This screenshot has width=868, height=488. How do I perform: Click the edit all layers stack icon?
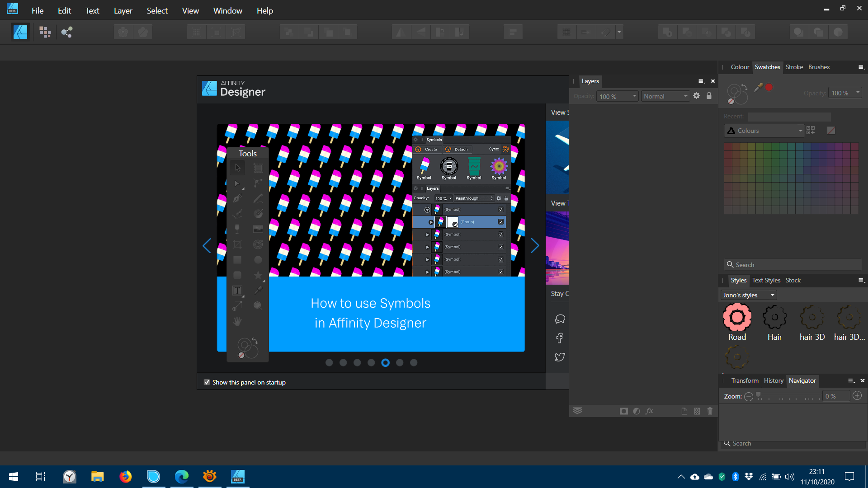click(578, 411)
